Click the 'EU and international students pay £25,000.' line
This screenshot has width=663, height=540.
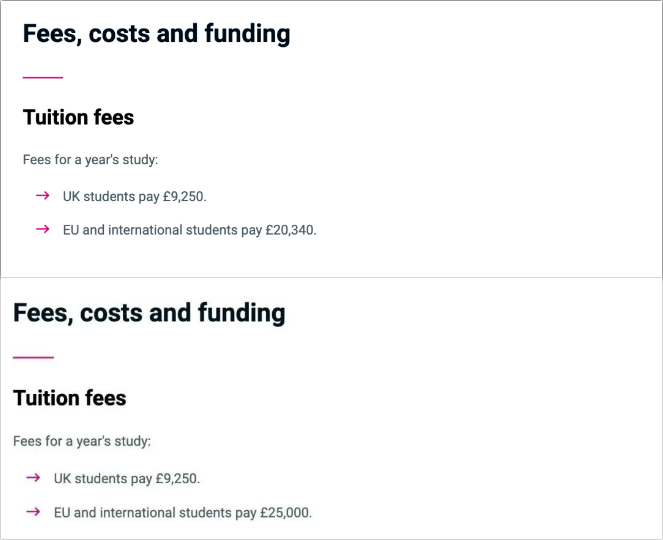183,513
